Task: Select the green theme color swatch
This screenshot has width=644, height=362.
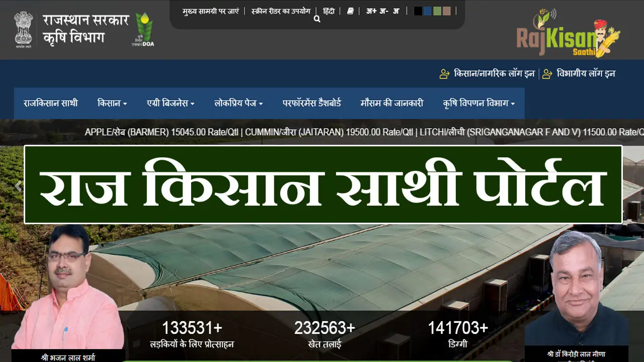Action: pyautogui.click(x=437, y=11)
